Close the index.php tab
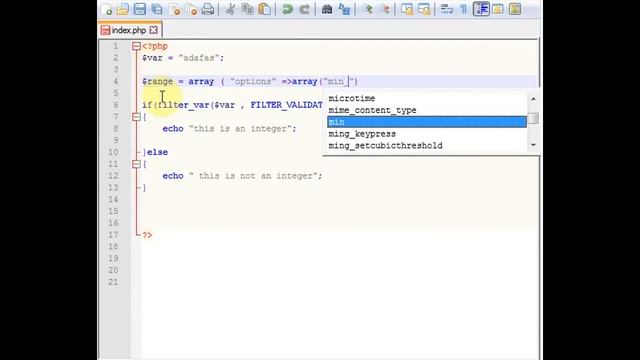Screen dimensions: 640x360 tap(153, 30)
